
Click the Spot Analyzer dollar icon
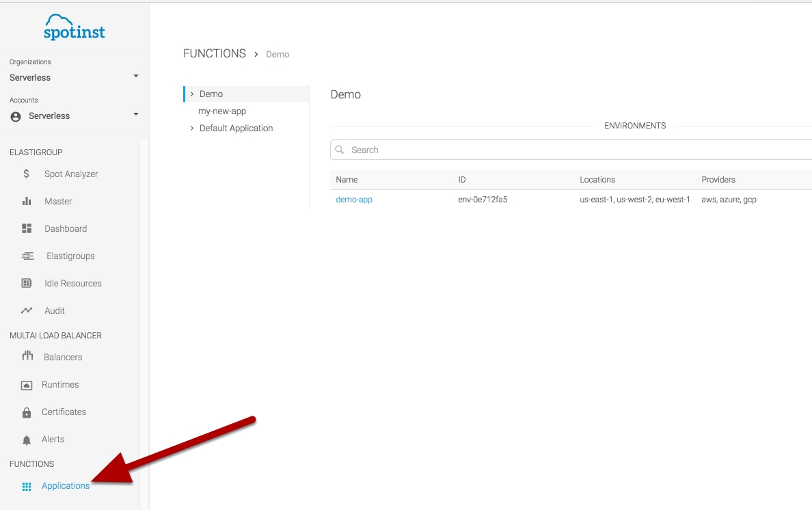[x=27, y=174]
